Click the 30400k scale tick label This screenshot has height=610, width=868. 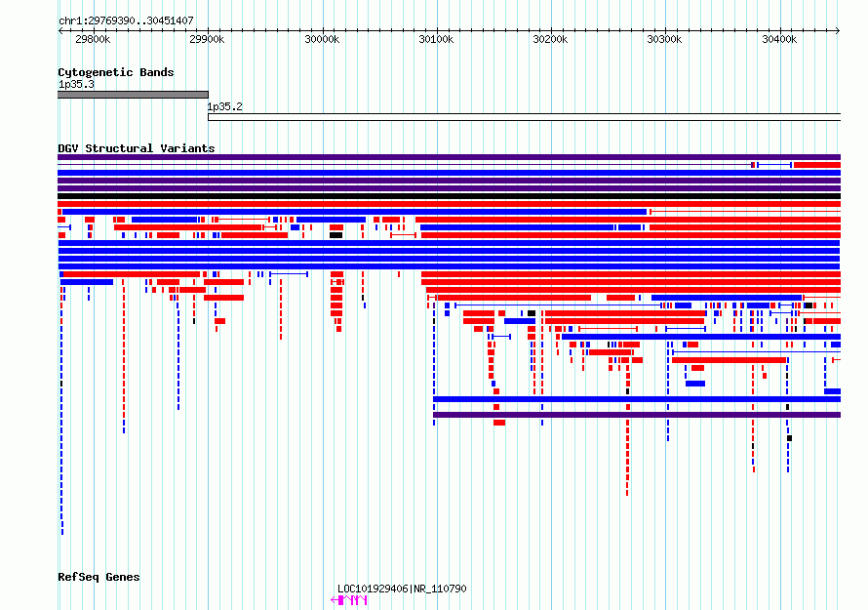[779, 39]
